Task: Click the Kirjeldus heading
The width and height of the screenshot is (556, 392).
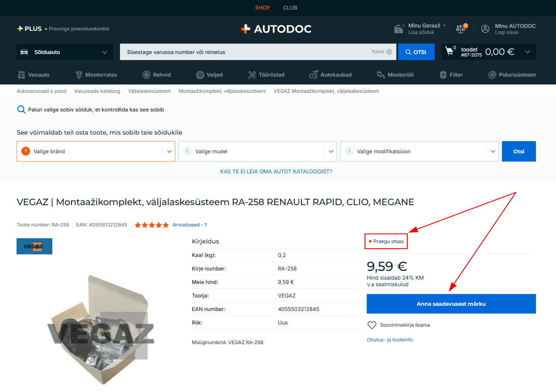Action: click(205, 241)
